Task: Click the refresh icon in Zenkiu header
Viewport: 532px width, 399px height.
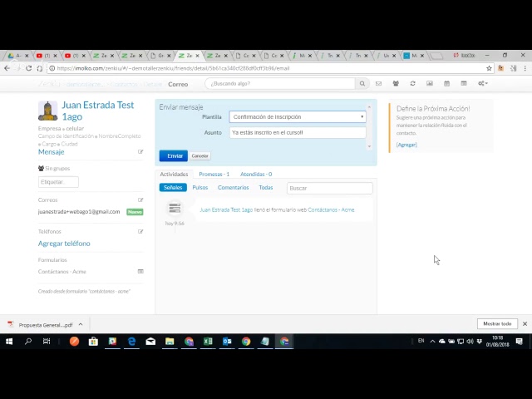Action: pos(412,83)
